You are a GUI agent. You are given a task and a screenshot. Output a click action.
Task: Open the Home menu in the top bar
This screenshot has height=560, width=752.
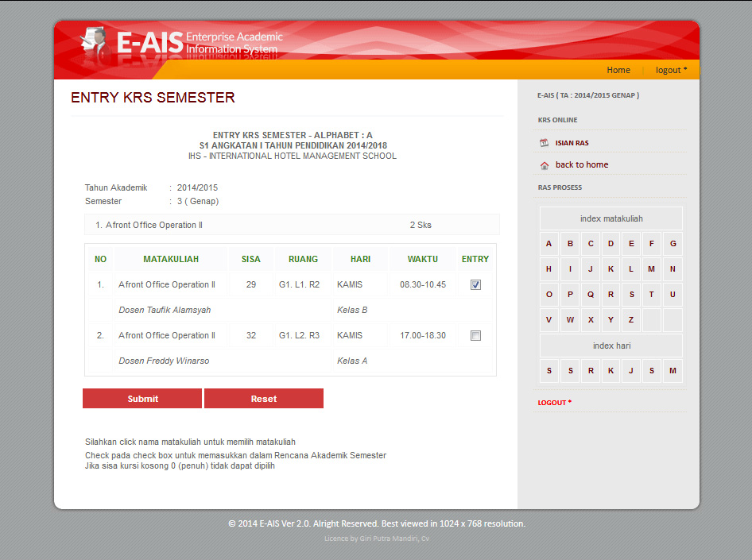(x=618, y=70)
